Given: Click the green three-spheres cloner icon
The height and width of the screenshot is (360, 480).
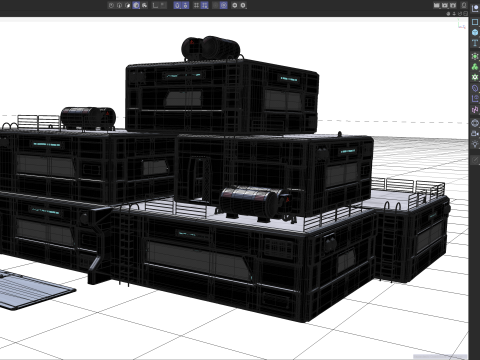Looking at the screenshot, I should coord(475,67).
